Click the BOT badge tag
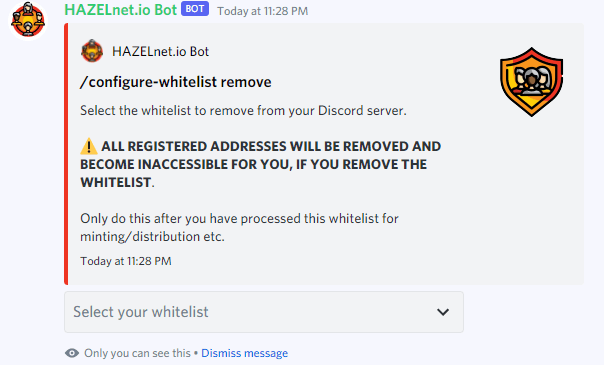 point(195,9)
